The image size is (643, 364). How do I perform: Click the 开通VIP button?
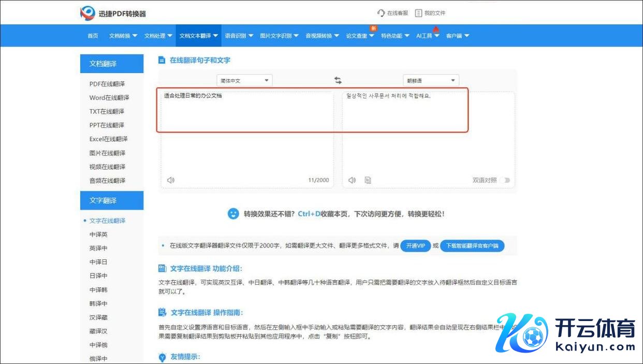[415, 245]
